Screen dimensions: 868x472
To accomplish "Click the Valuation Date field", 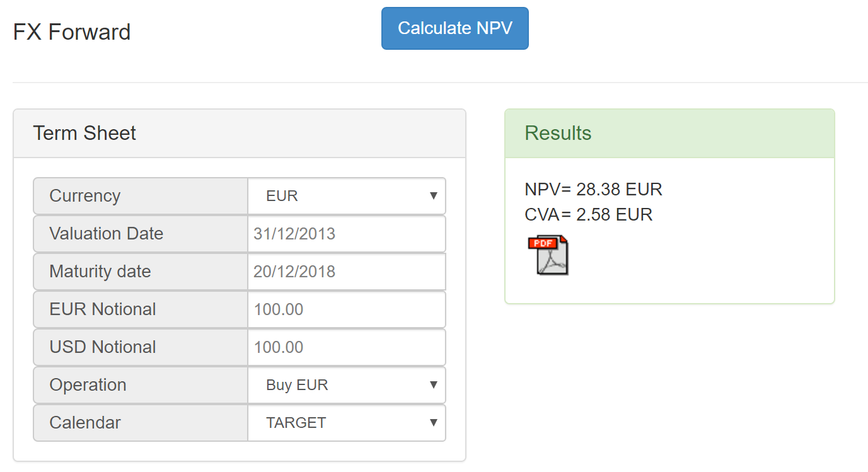I will point(347,233).
